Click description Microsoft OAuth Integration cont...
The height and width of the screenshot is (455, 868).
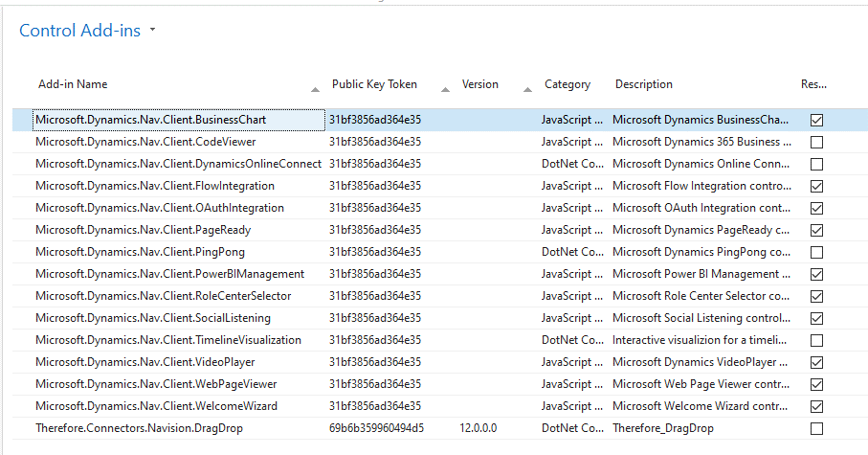click(701, 208)
